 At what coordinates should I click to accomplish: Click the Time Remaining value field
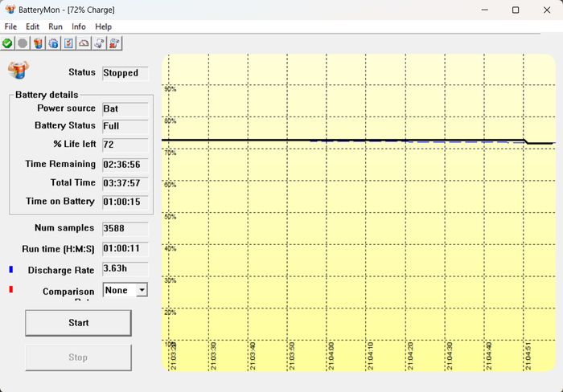coord(125,164)
